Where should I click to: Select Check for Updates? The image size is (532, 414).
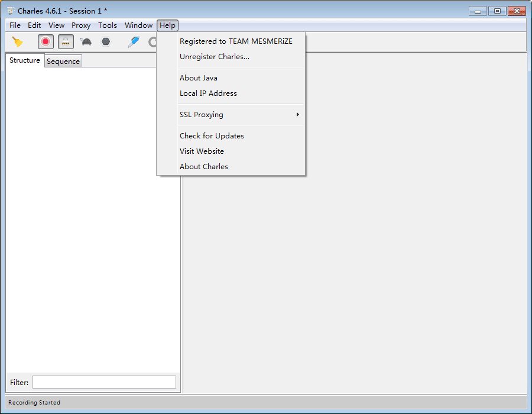click(231, 136)
